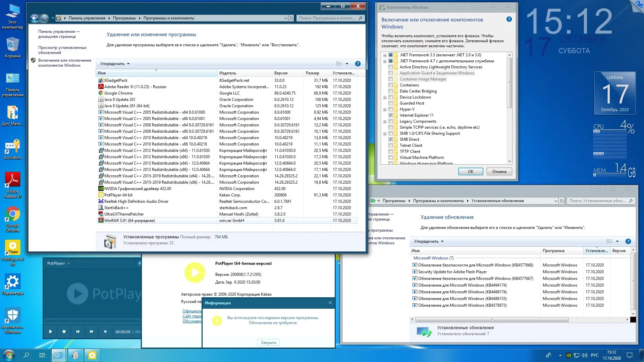Screen dimensions: 644x362
Task: Click the refresh button next to the Programs address bar
Action: point(291,18)
